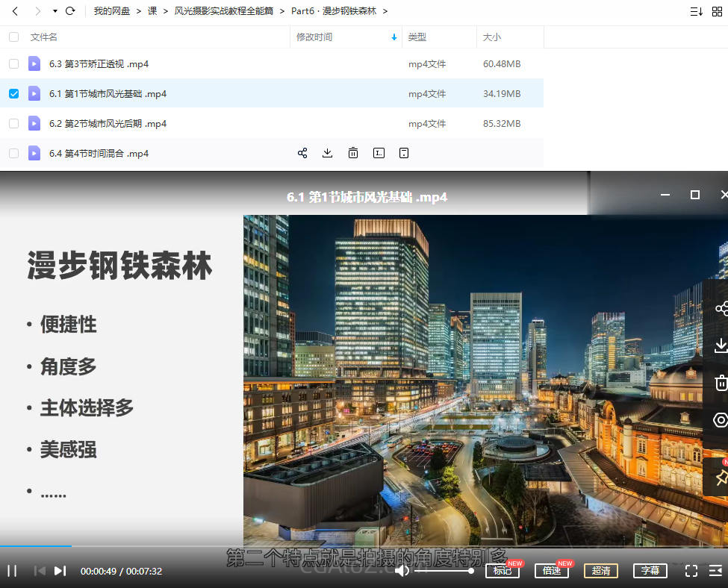728x588 pixels.
Task: Pause the playing video
Action: (x=12, y=571)
